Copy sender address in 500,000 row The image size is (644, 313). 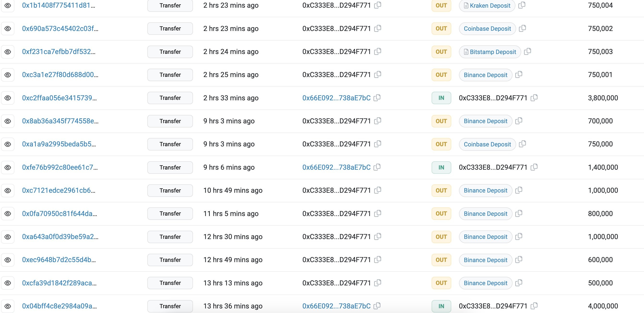click(x=378, y=283)
